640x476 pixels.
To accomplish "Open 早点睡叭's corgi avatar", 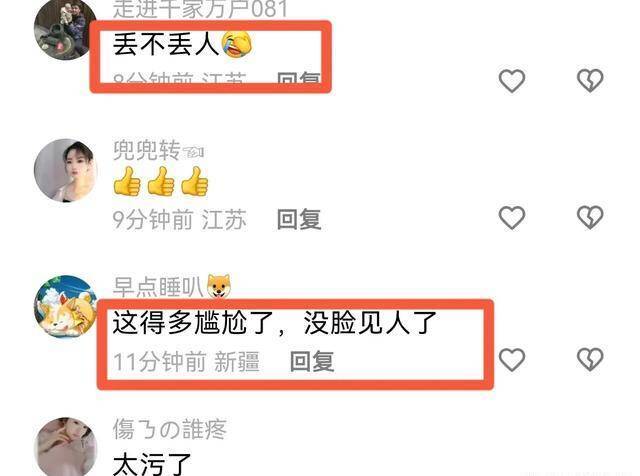I will click(x=65, y=307).
